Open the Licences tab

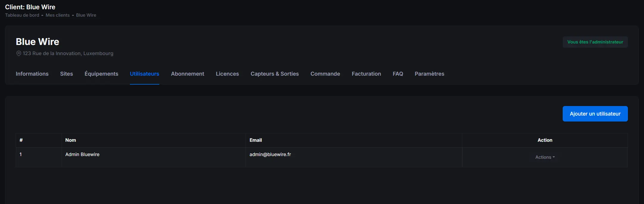tap(227, 74)
